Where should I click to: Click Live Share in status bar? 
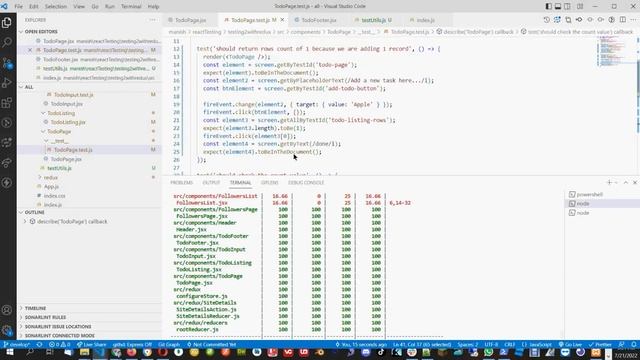click(91, 344)
